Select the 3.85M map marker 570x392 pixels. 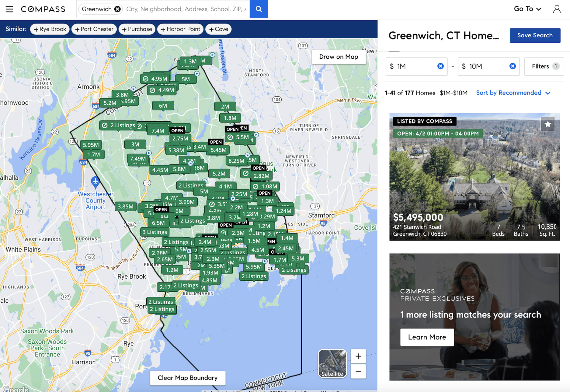point(125,207)
